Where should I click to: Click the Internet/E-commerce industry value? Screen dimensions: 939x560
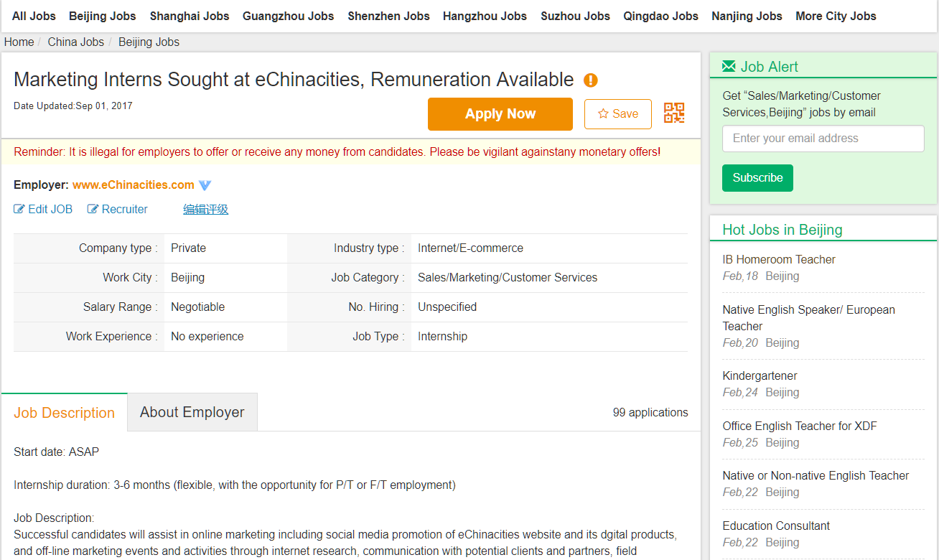tap(470, 248)
